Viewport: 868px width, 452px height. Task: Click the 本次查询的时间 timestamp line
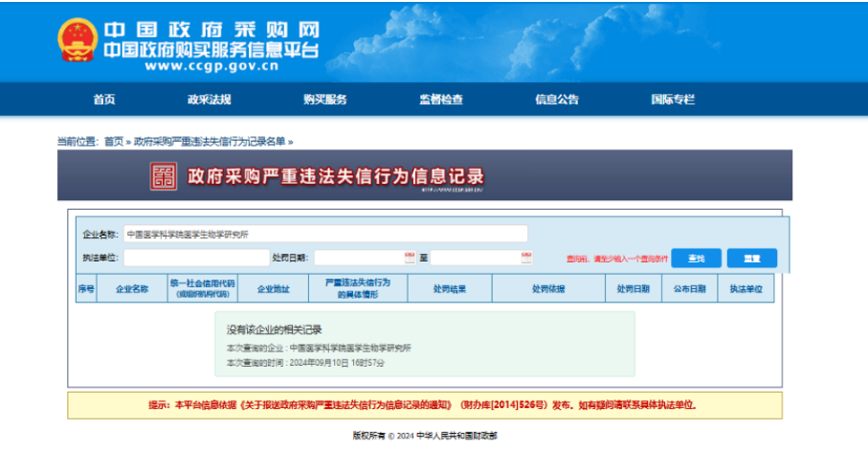coord(305,363)
